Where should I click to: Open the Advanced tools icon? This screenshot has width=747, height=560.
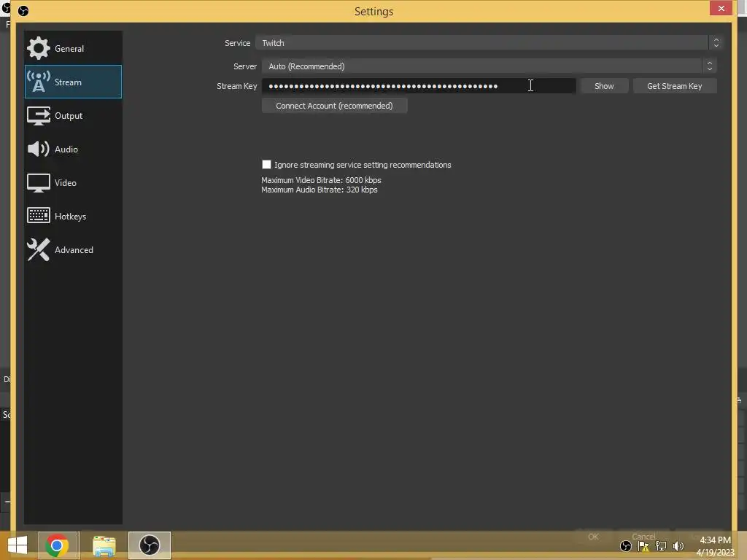point(38,249)
